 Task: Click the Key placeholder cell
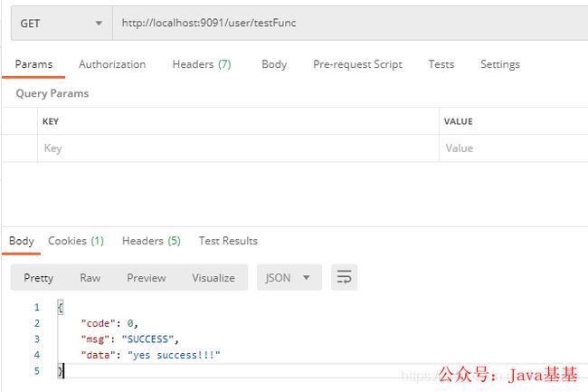point(238,148)
